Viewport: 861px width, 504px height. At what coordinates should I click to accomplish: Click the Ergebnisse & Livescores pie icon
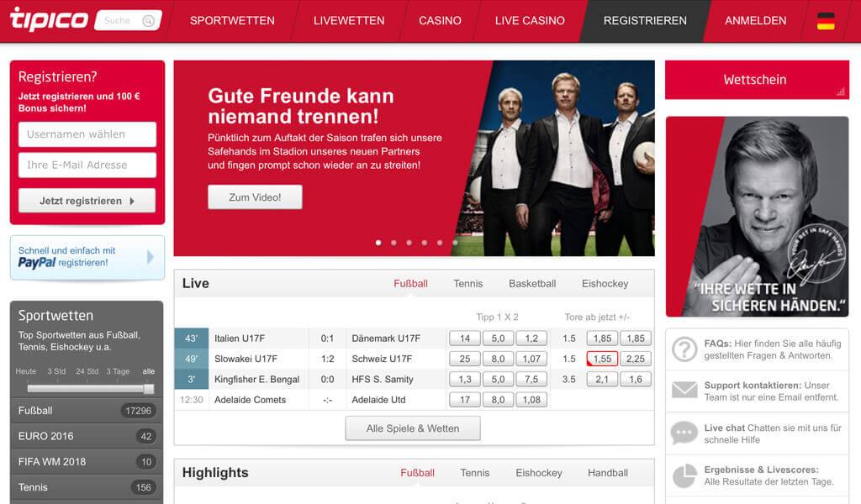pos(684,475)
